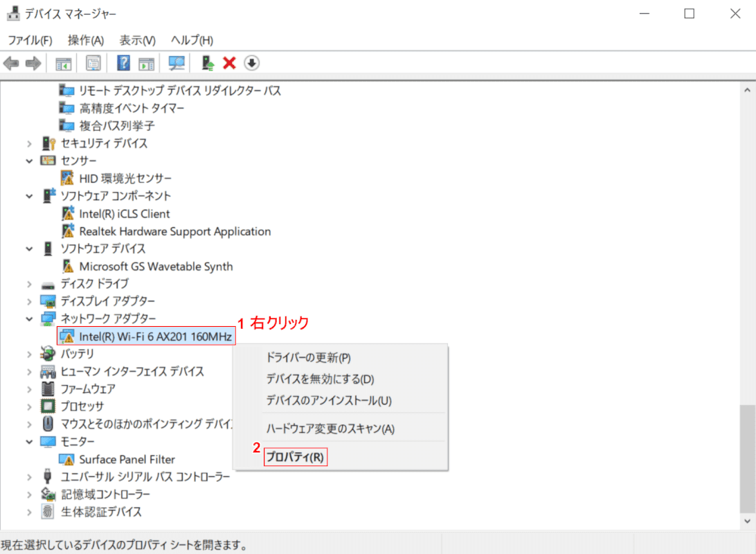Select 高精度イベント タイマー item
The width and height of the screenshot is (756, 554).
click(132, 108)
